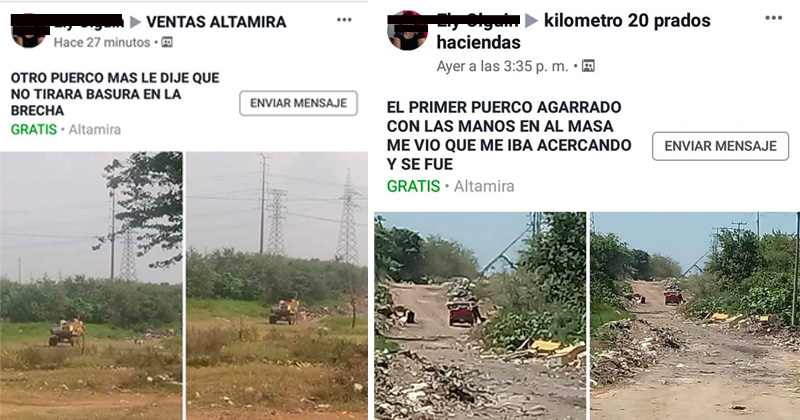The width and height of the screenshot is (800, 420).
Task: Open the EL PRIMER PUERCO AGARRADO listing title
Action: [x=509, y=136]
